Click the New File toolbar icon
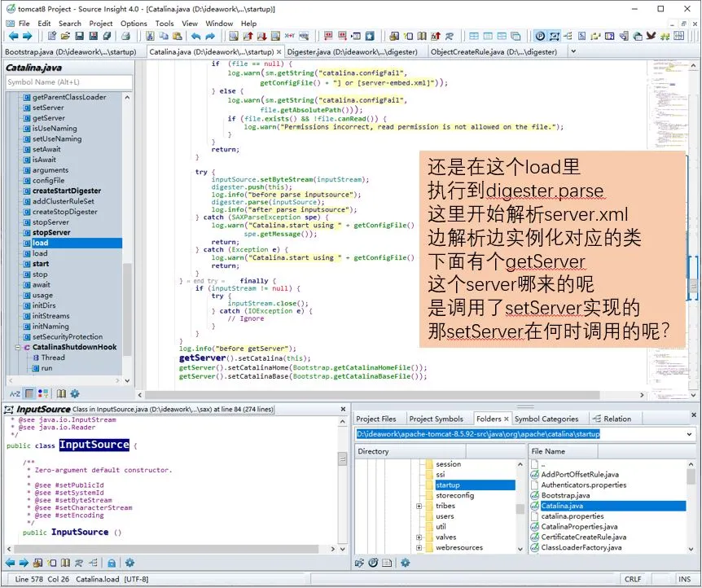Viewport: 702px width, 588px height. 52,37
